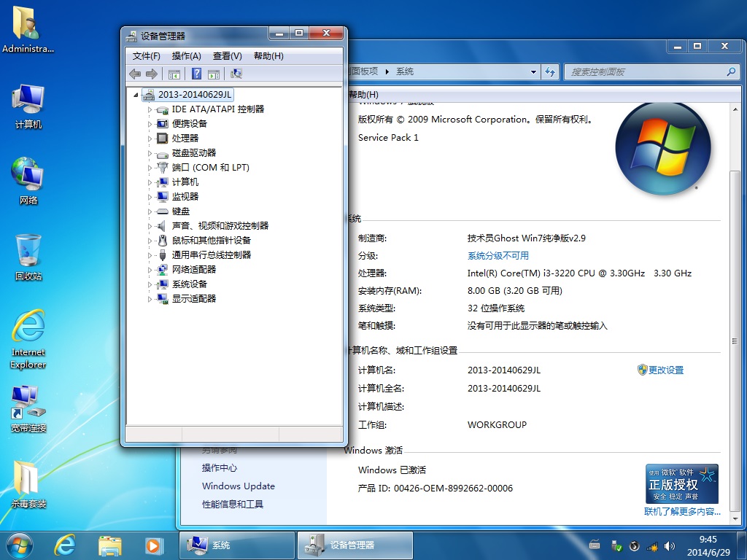Open the 宽带连接 desktop shortcut
Viewport: 747px width, 560px height.
pyautogui.click(x=28, y=408)
